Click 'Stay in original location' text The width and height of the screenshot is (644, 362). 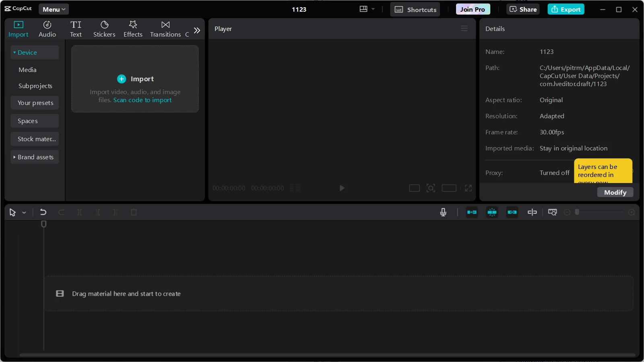(574, 148)
